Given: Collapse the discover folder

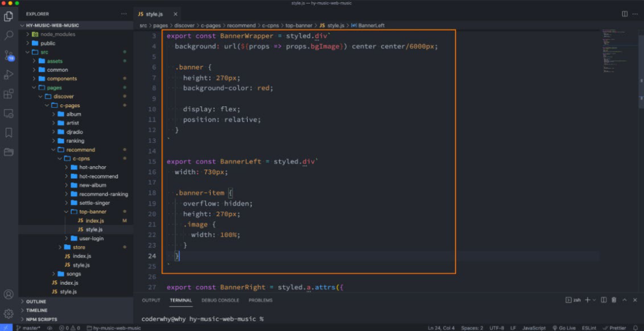Looking at the screenshot, I should [x=76, y=97].
